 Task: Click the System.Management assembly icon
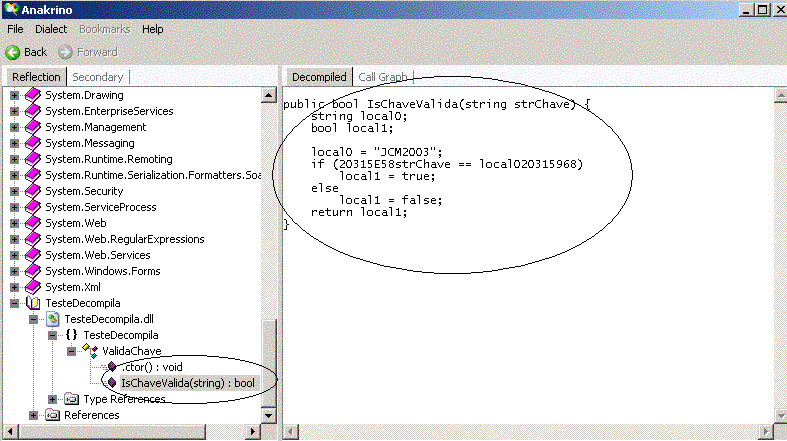33,127
